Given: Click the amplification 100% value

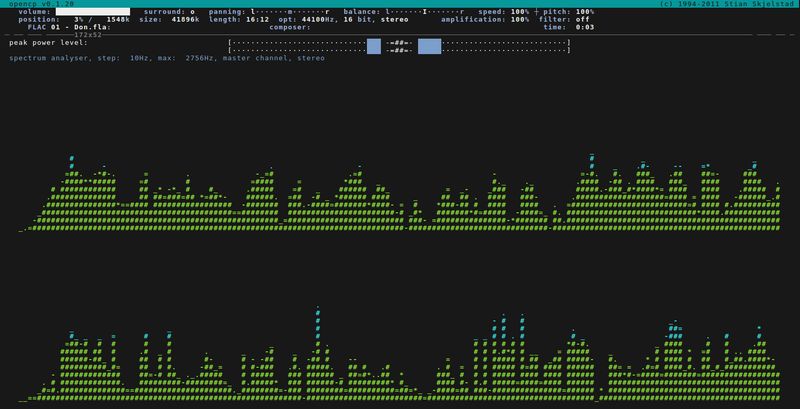Looking at the screenshot, I should pyautogui.click(x=519, y=19).
